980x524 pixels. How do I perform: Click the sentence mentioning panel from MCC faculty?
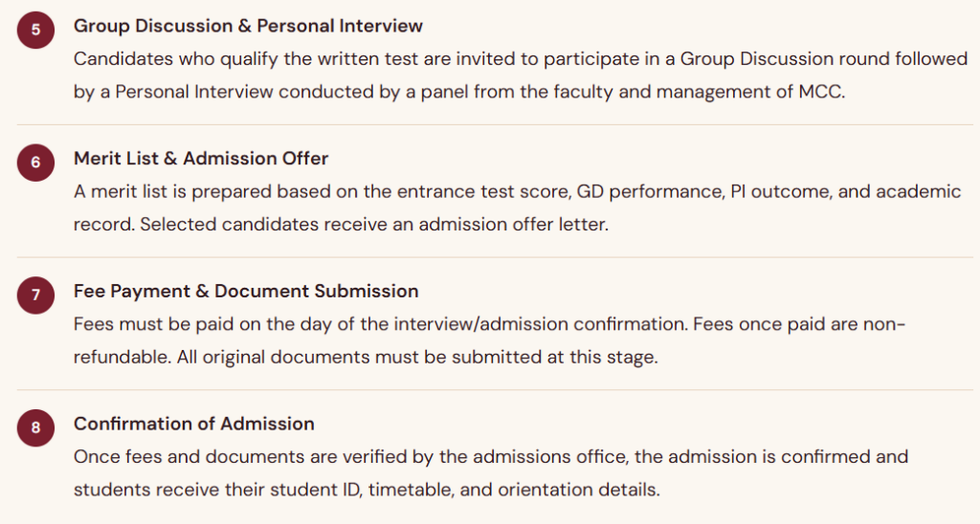click(x=459, y=92)
